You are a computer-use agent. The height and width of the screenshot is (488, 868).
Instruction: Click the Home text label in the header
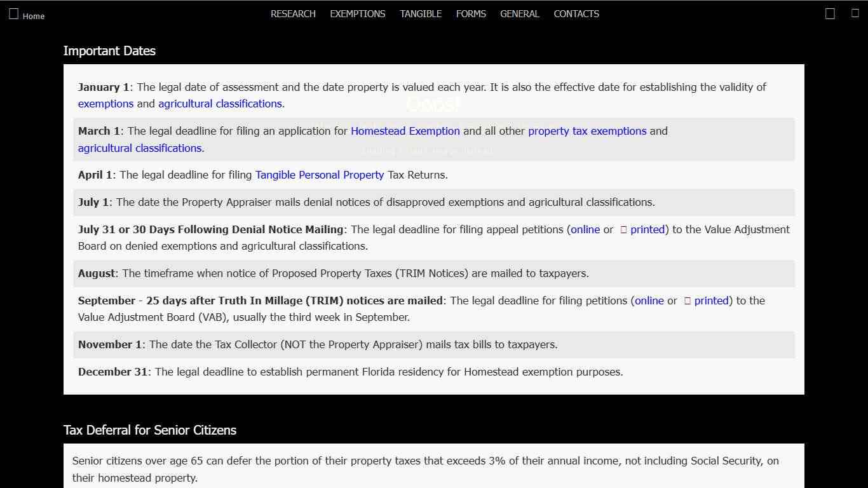coord(34,17)
